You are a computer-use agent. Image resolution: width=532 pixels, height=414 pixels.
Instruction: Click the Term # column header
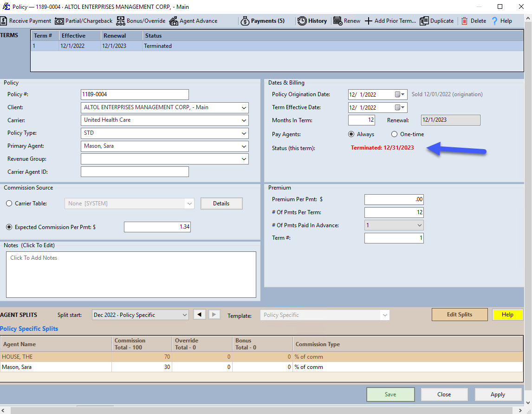coord(45,36)
